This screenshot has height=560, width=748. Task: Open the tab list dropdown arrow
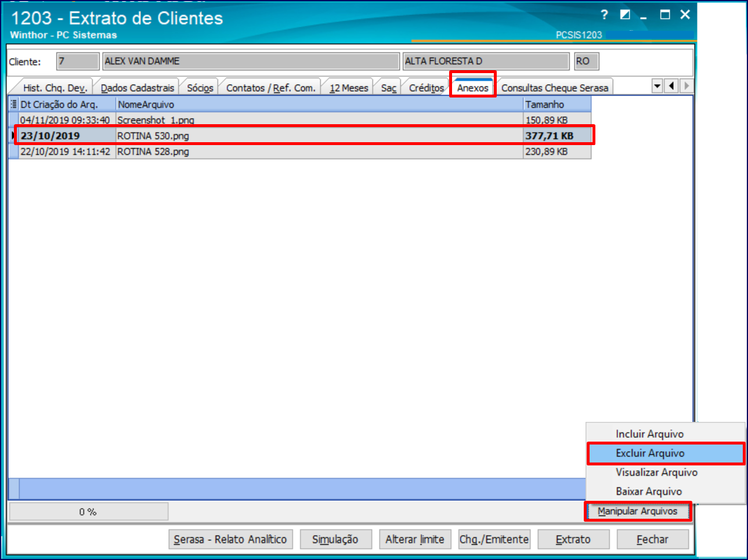tap(657, 86)
